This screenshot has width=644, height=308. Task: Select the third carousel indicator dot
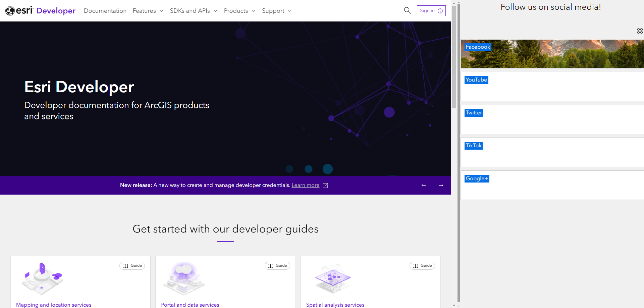[327, 169]
